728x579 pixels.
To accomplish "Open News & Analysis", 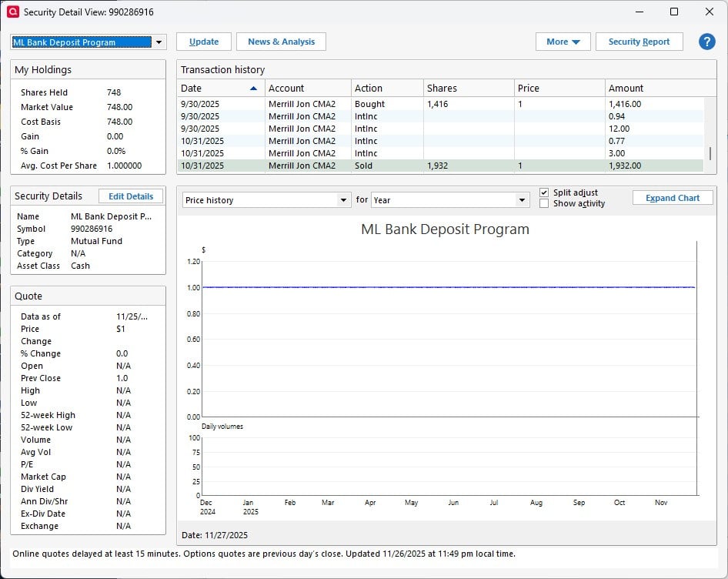I will [281, 42].
